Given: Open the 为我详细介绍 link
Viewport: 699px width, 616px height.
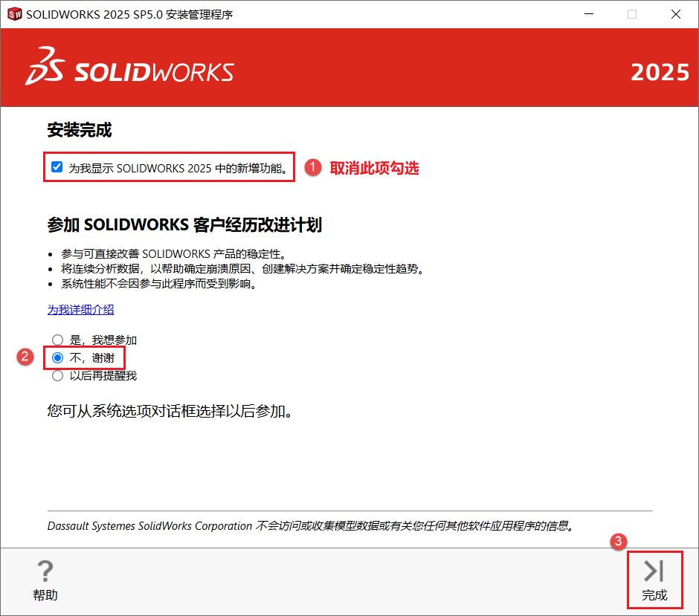Looking at the screenshot, I should click(81, 310).
